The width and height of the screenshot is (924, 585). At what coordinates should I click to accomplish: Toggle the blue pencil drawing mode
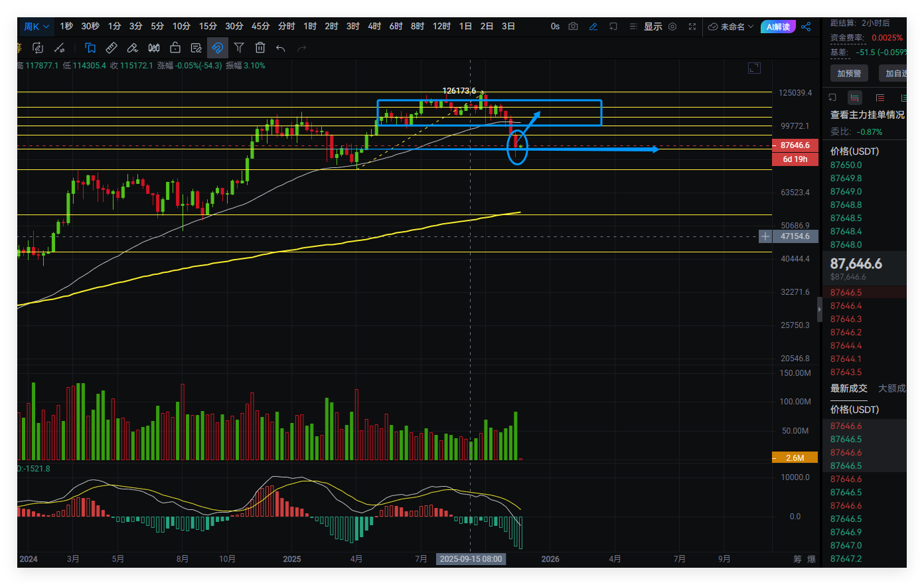tap(593, 27)
